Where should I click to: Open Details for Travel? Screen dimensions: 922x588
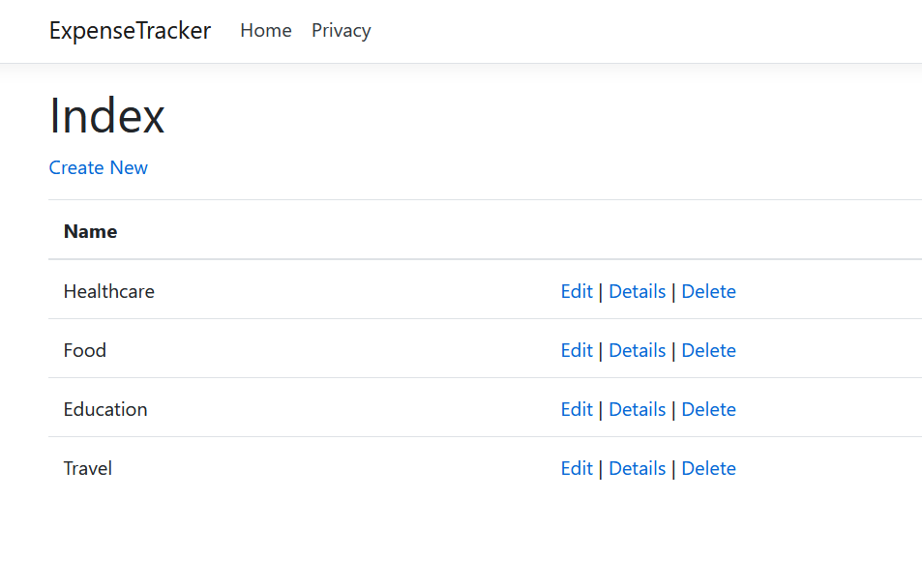[637, 469]
